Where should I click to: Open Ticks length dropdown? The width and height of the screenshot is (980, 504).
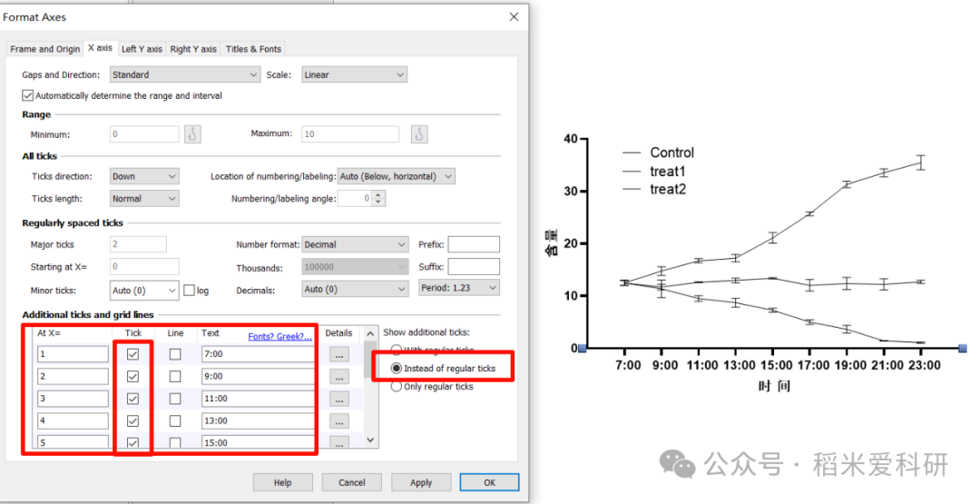[144, 199]
